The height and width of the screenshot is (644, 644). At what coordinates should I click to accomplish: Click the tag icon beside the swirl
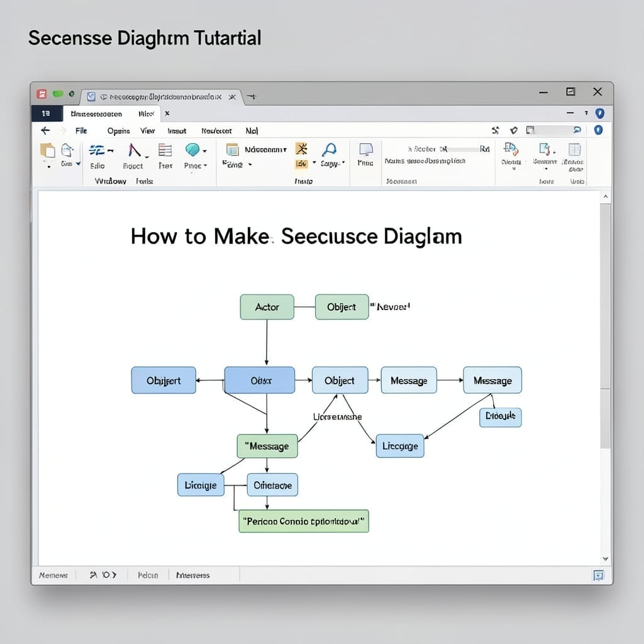[513, 131]
